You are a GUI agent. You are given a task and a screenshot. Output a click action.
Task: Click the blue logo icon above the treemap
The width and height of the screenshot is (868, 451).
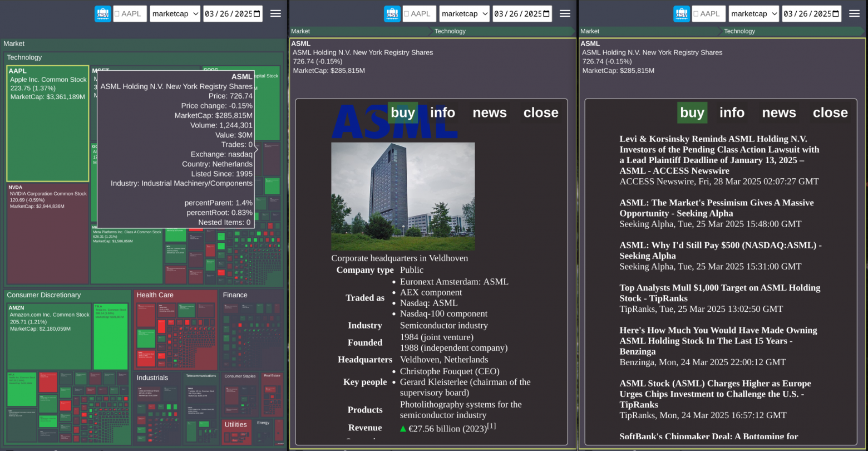click(x=103, y=14)
